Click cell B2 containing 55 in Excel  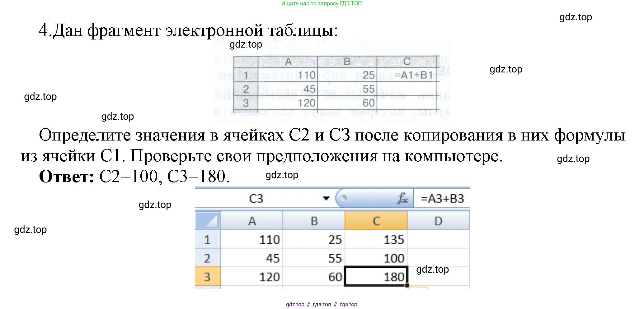point(314,258)
